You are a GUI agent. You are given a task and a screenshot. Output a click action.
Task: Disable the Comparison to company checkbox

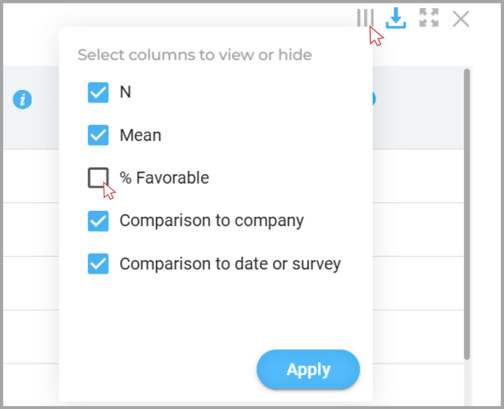(98, 221)
